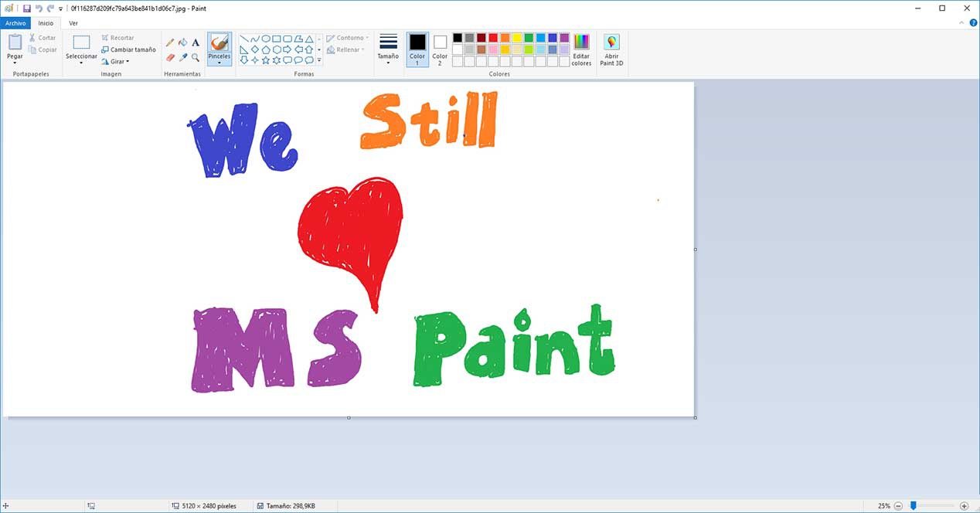
Task: Pick the black color swatch
Action: coord(458,37)
